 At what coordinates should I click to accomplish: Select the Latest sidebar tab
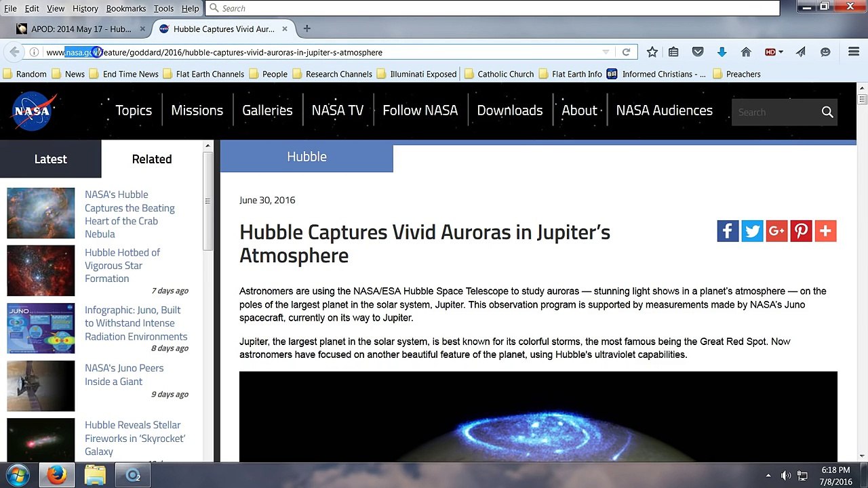click(x=51, y=159)
